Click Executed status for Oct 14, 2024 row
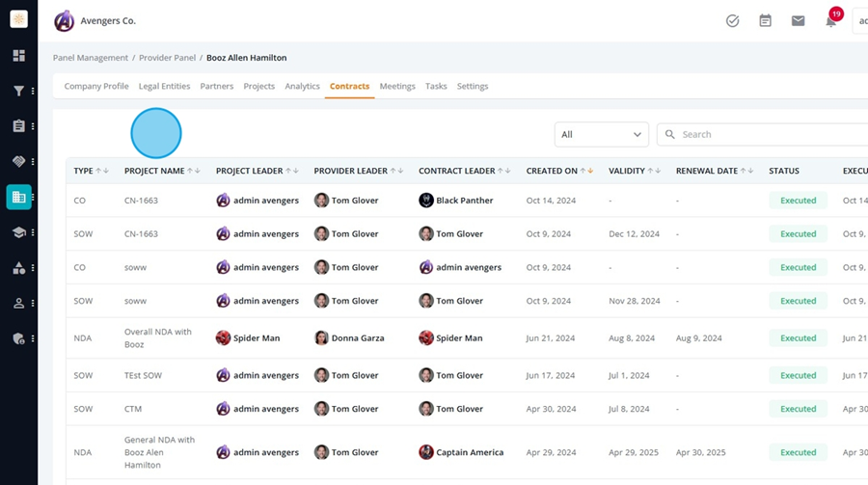This screenshot has height=485, width=868. 799,201
